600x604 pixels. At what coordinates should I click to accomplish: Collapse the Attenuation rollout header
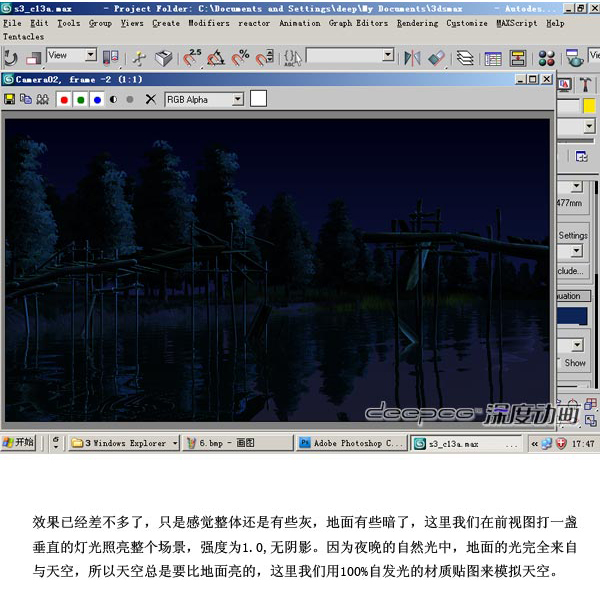(574, 296)
